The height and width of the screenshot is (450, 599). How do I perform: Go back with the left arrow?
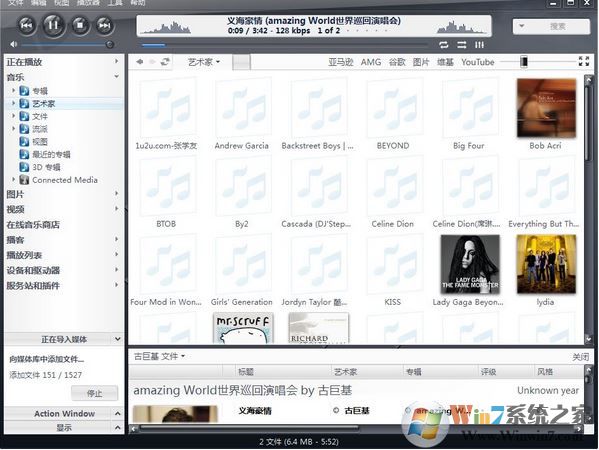[139, 62]
